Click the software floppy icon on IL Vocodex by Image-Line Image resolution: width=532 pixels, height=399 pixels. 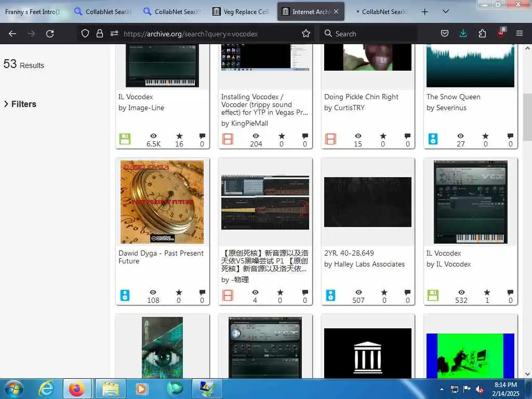[x=125, y=139]
